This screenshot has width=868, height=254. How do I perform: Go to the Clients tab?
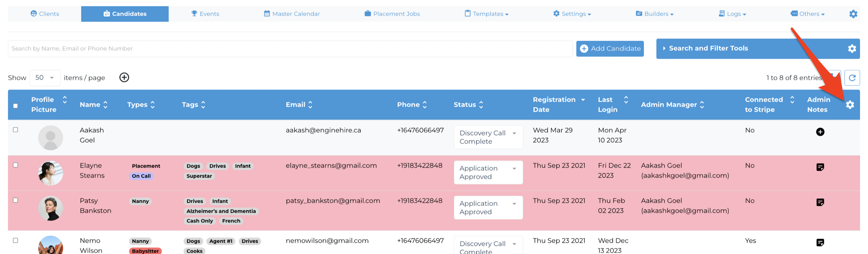[x=45, y=14]
